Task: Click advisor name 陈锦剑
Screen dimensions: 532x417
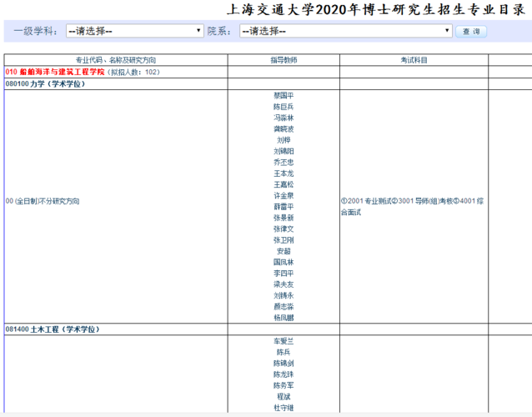Action: point(284,364)
